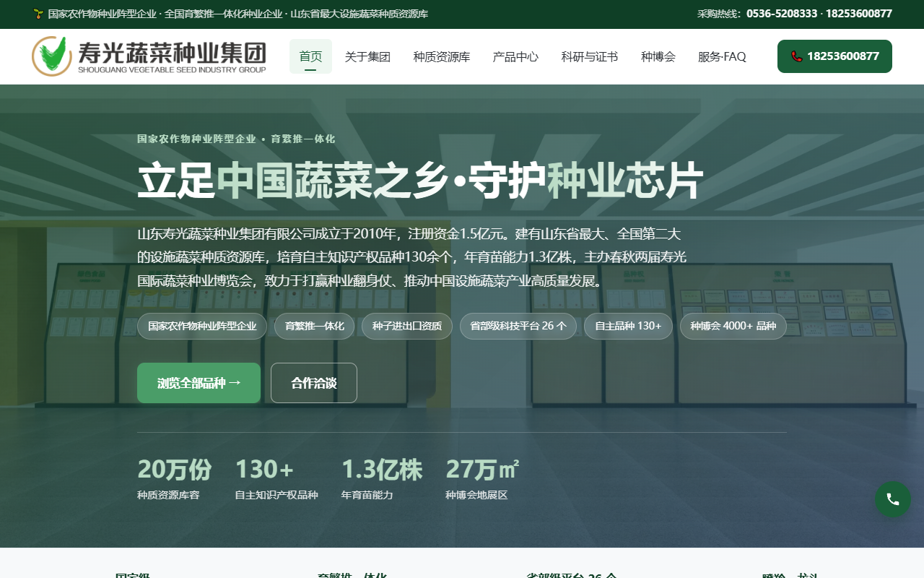Image resolution: width=924 pixels, height=578 pixels.
Task: Select the 省部级科技平台 26 个 tag
Action: [x=518, y=326]
